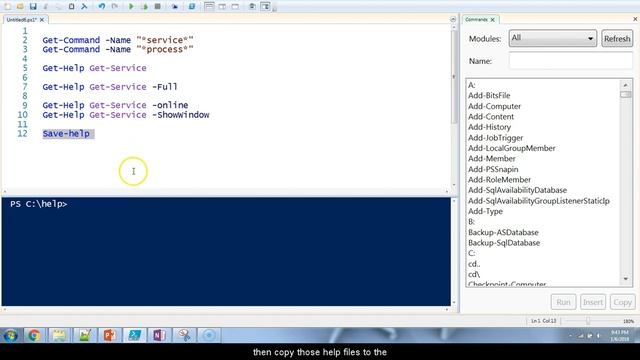Click -Full parameter on line 7
640x360 pixels.
(164, 87)
